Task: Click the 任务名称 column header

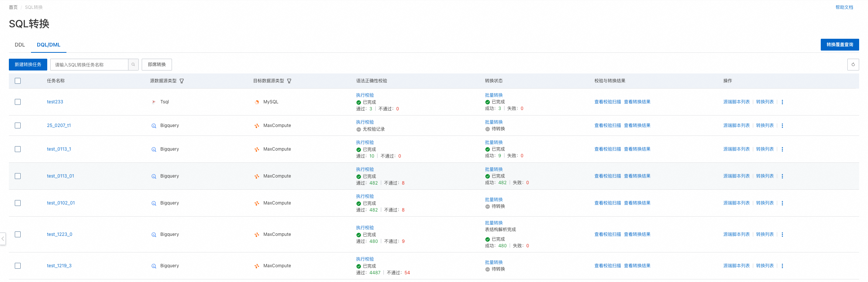Action: click(x=56, y=81)
